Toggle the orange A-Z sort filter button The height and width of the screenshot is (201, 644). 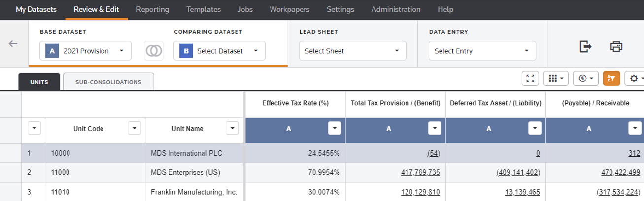tap(611, 78)
